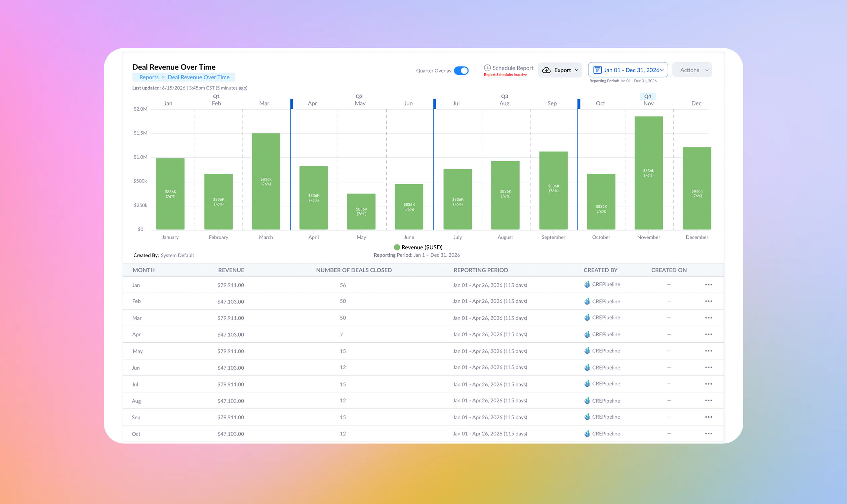
Task: Open the three-dot menu for Jun row
Action: (x=709, y=367)
